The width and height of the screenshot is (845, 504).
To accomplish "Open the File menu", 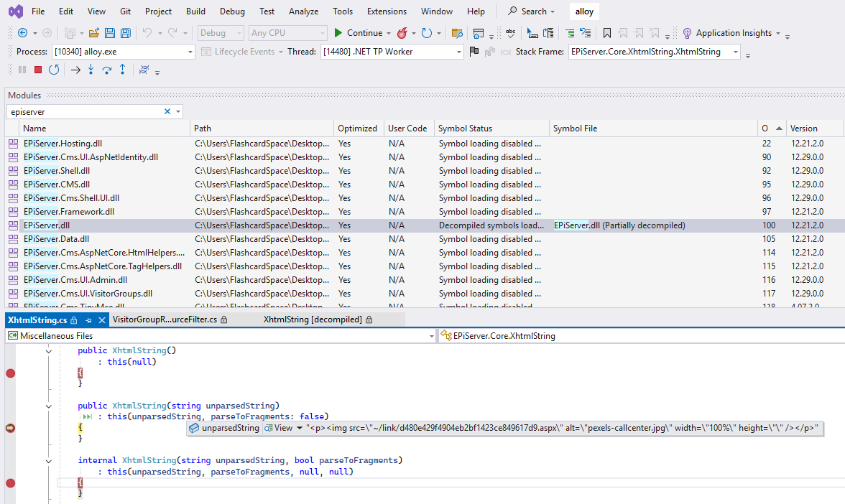I will point(38,11).
